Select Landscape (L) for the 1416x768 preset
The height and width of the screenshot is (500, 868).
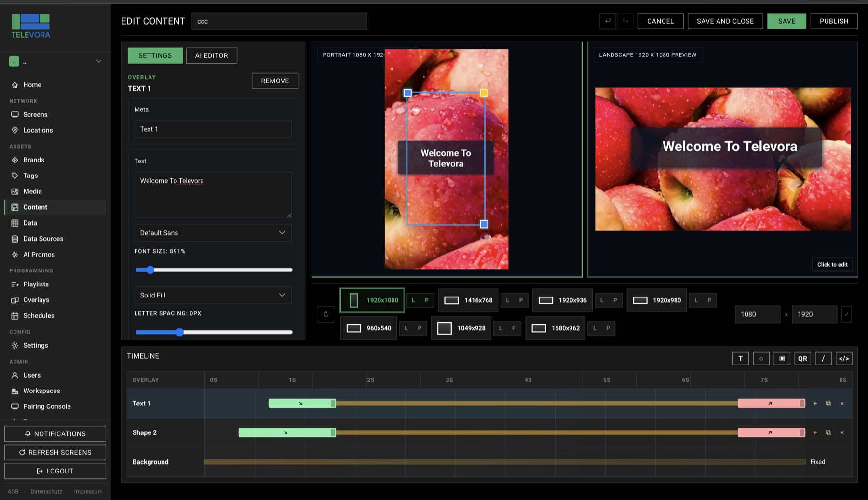point(507,300)
